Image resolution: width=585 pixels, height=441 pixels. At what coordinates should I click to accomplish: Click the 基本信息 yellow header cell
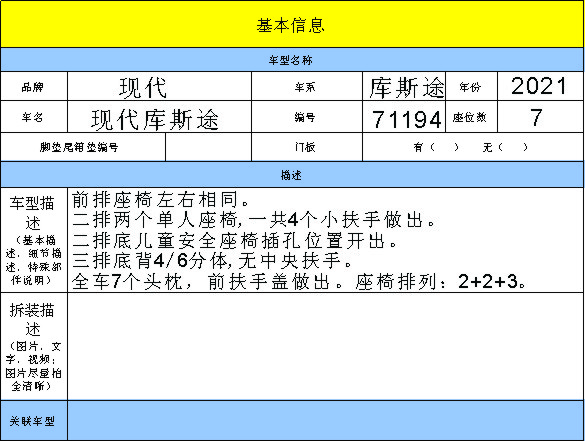[292, 24]
